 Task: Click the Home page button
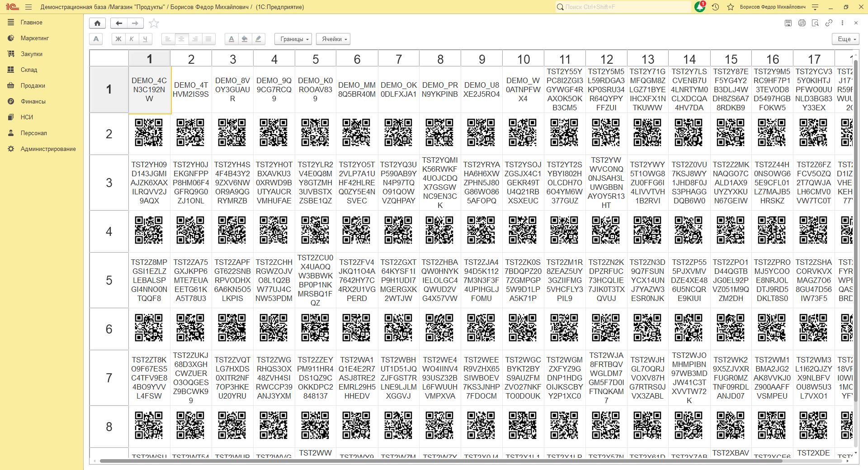97,23
